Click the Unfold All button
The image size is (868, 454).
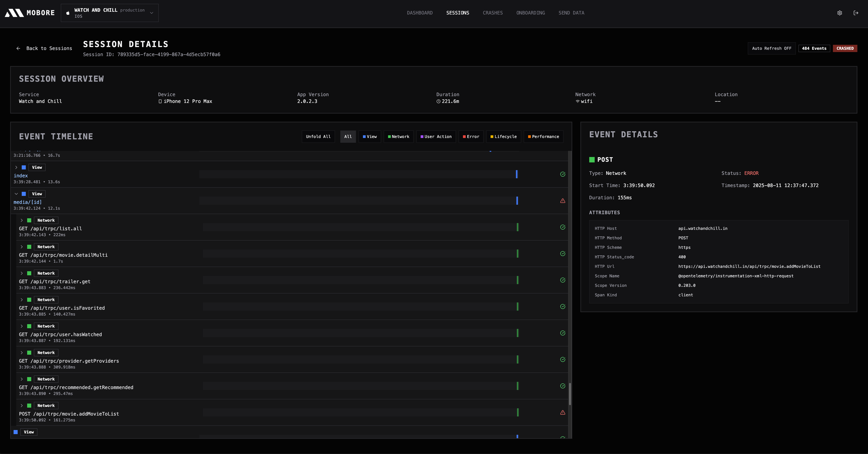pyautogui.click(x=318, y=136)
